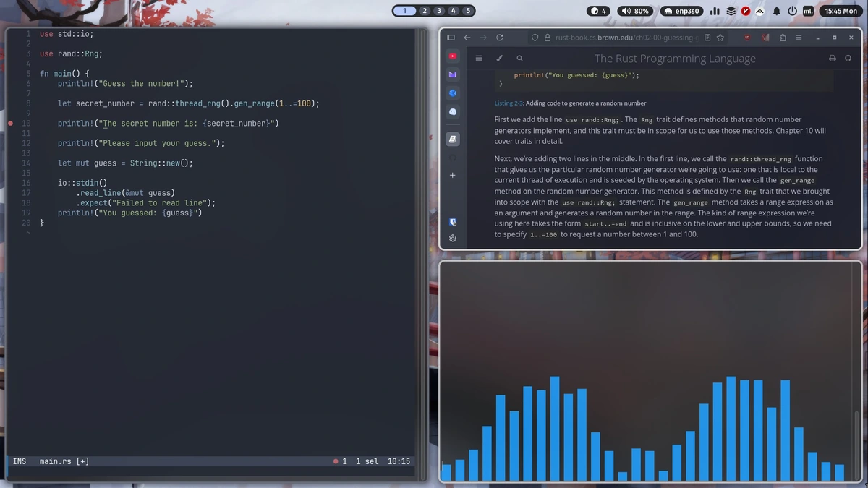The image size is (868, 488).
Task: Open search in The Rust Programming Language book
Action: tap(519, 56)
